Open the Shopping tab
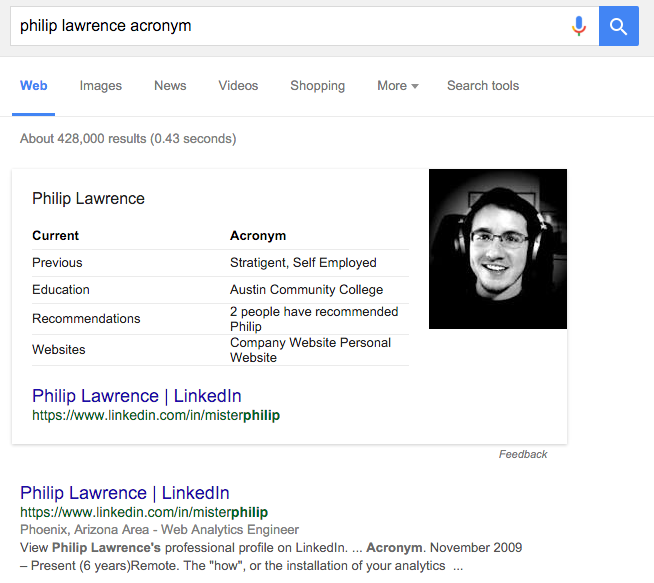Screen dimensions: 654x583 (x=317, y=85)
